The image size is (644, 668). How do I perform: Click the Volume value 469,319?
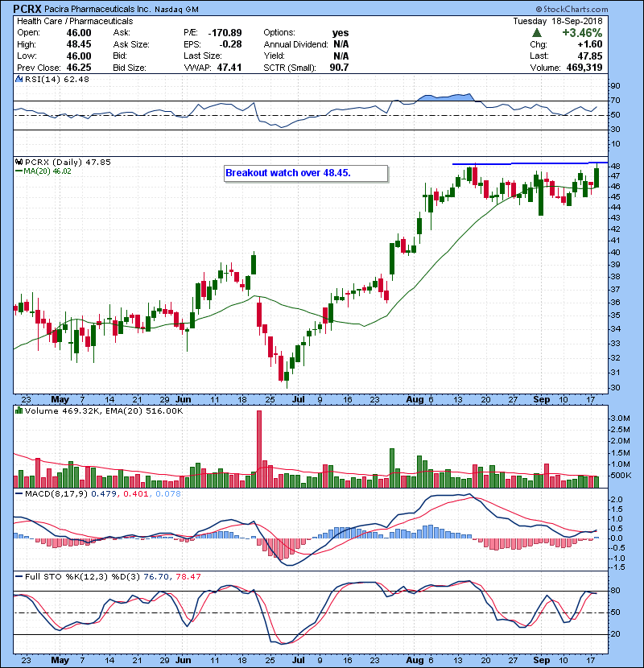pos(584,68)
